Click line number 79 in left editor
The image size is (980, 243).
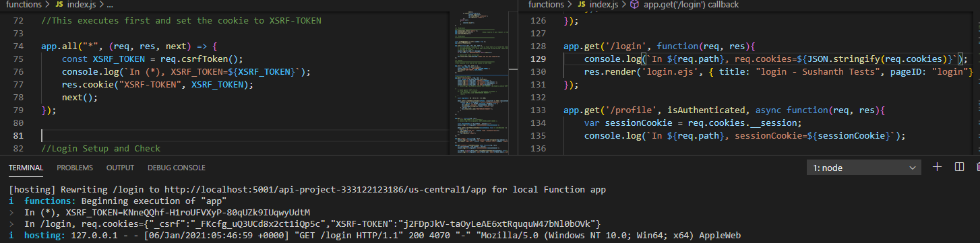[x=18, y=110]
